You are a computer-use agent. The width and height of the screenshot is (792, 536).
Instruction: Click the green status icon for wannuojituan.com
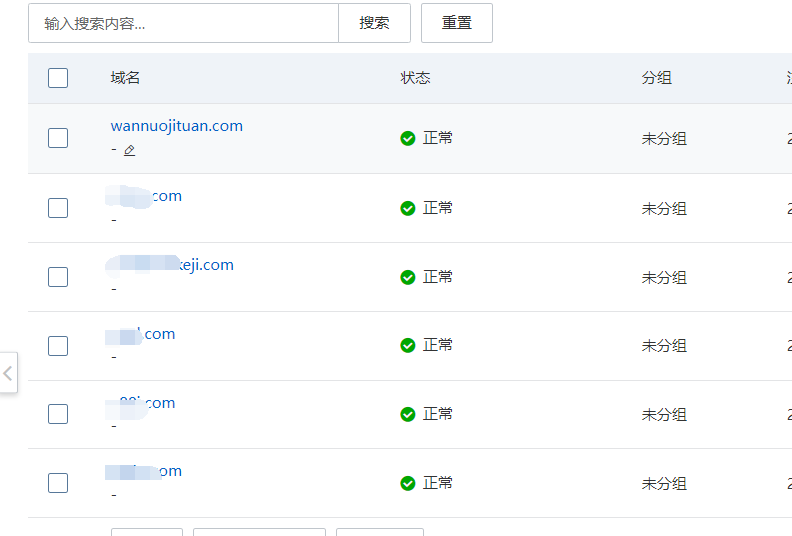[408, 138]
